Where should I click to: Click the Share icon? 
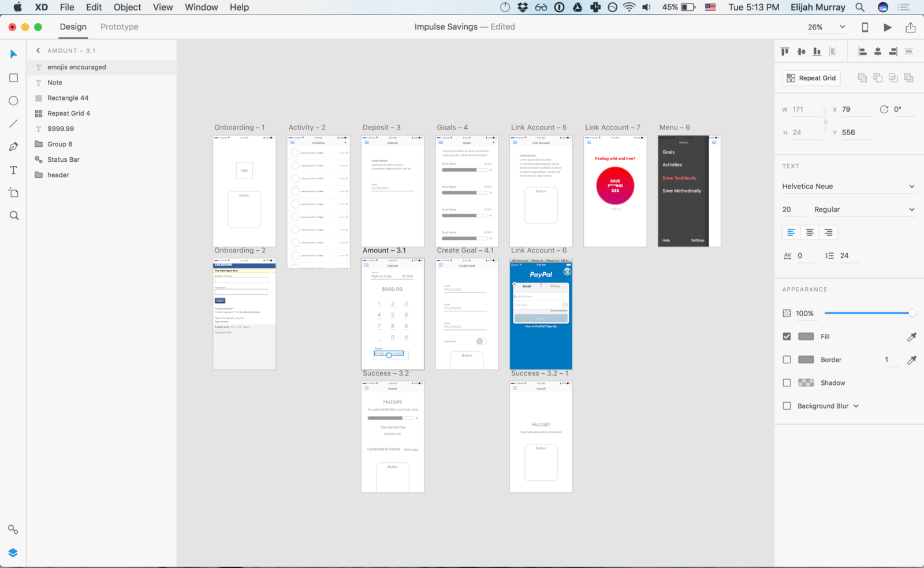[x=911, y=27]
